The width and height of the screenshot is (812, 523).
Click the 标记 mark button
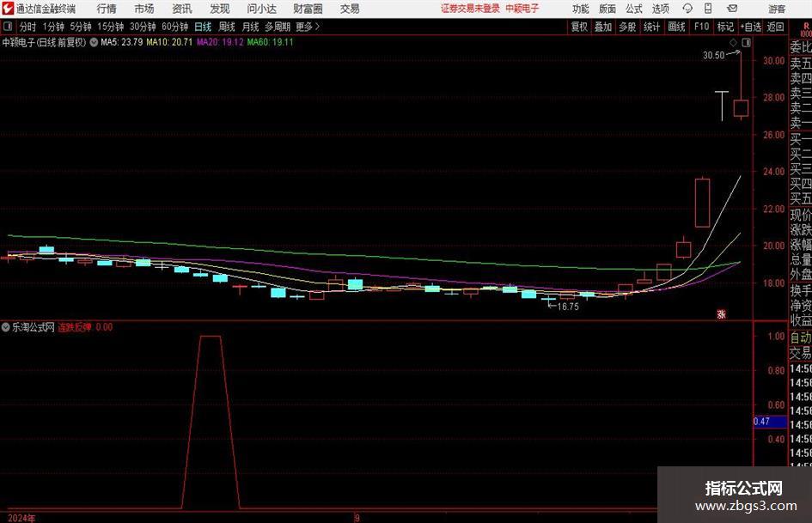[725, 27]
